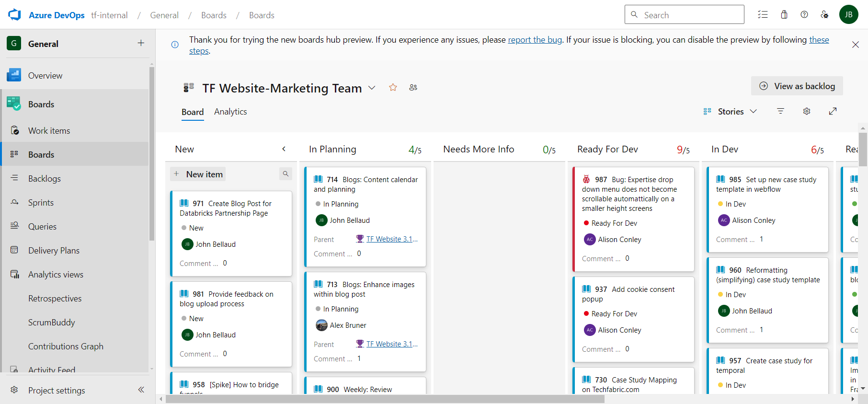Open TF Website parent link on card 713
Image resolution: width=868 pixels, height=404 pixels.
point(392,344)
